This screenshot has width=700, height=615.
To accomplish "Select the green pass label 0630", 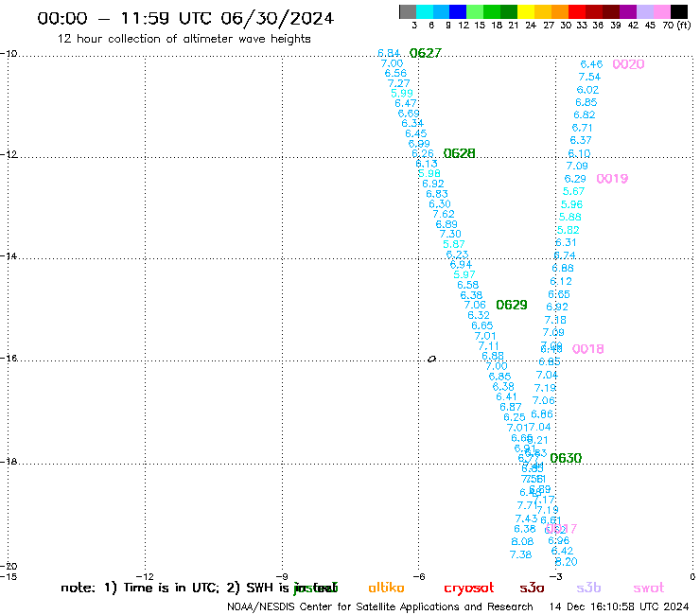I will 566,458.
